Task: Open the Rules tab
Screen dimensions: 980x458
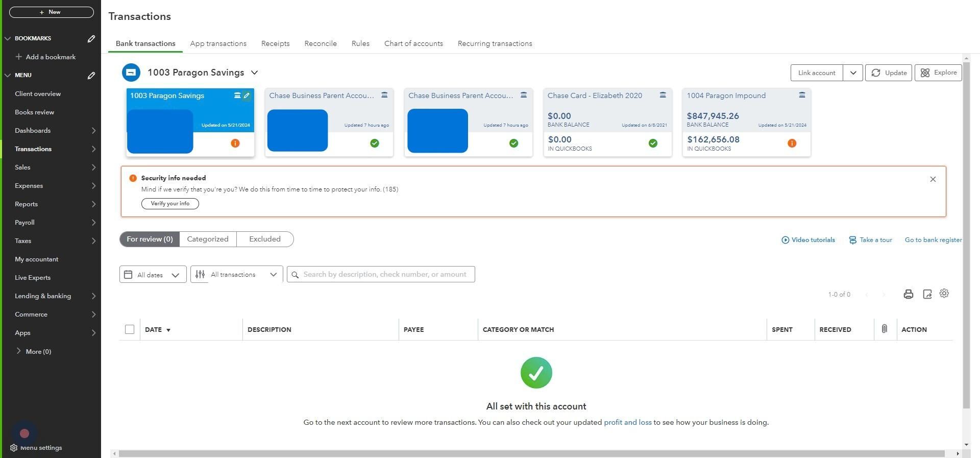Action: click(x=360, y=44)
